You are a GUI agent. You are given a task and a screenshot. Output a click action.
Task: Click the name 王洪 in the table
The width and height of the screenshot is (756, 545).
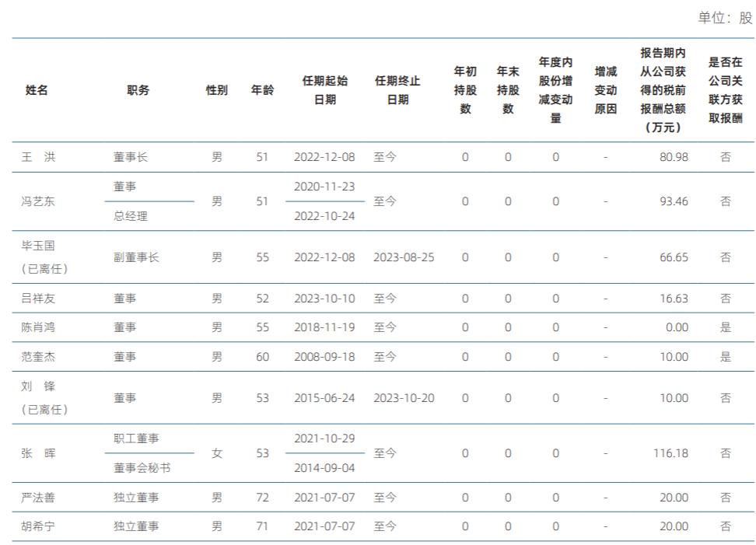point(37,156)
